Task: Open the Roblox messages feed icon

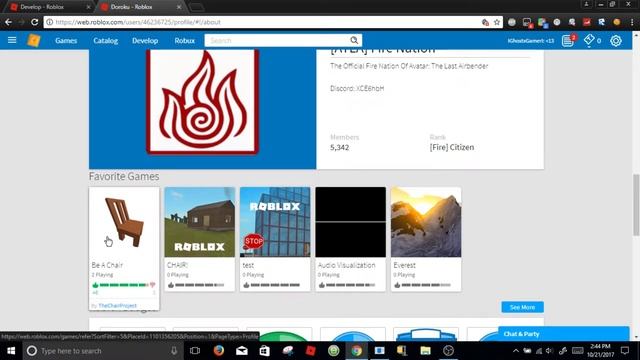Action: point(568,40)
